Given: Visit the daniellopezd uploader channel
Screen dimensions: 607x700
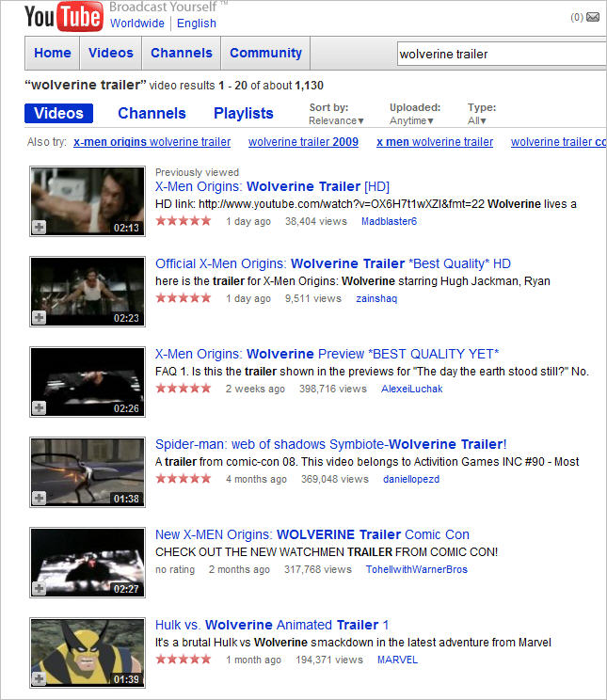Looking at the screenshot, I should [x=411, y=479].
